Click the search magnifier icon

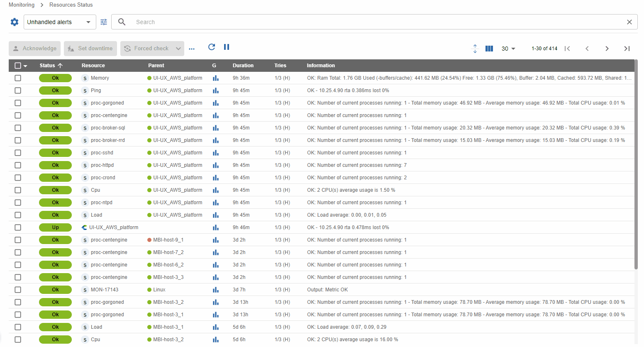pyautogui.click(x=122, y=22)
